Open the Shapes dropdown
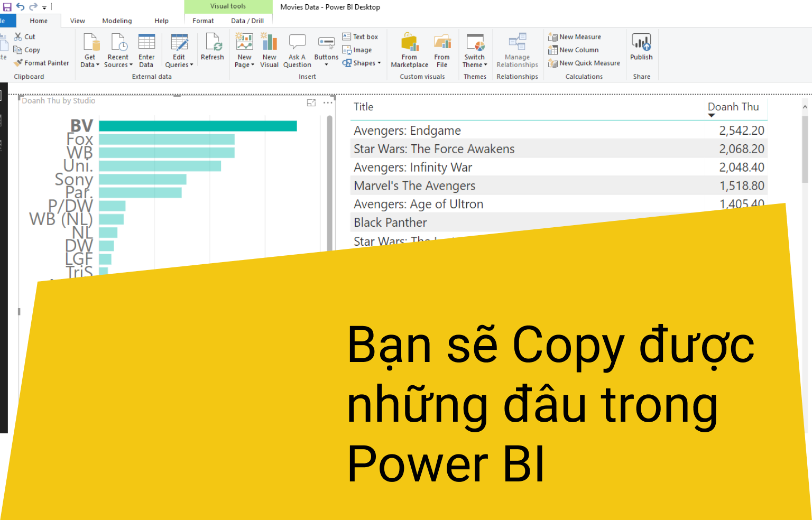 (x=362, y=63)
